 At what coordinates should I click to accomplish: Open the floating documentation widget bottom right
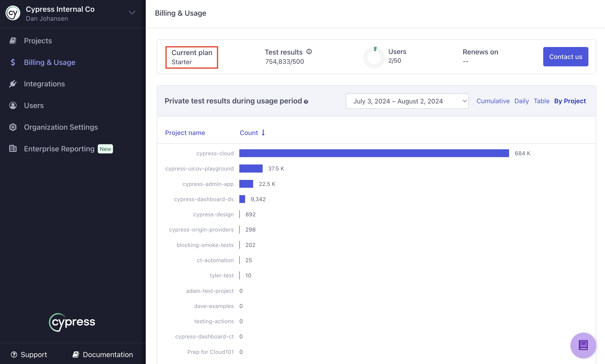coord(583,345)
